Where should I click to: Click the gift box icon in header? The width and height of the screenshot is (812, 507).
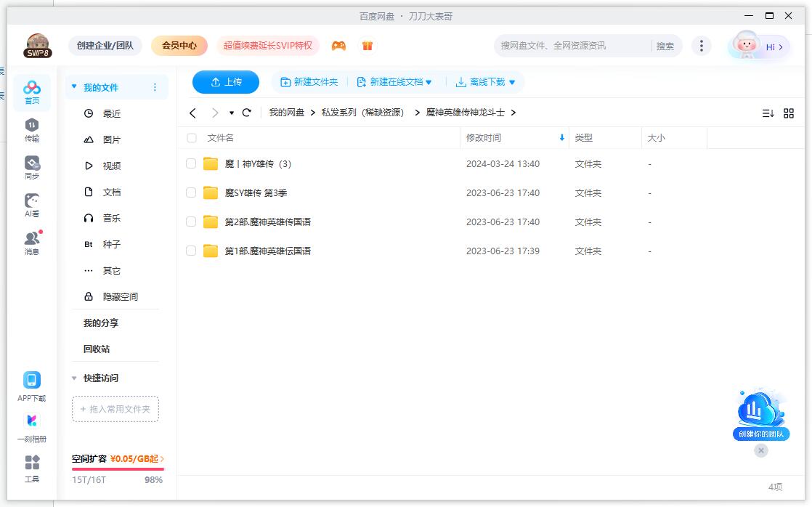[x=368, y=46]
